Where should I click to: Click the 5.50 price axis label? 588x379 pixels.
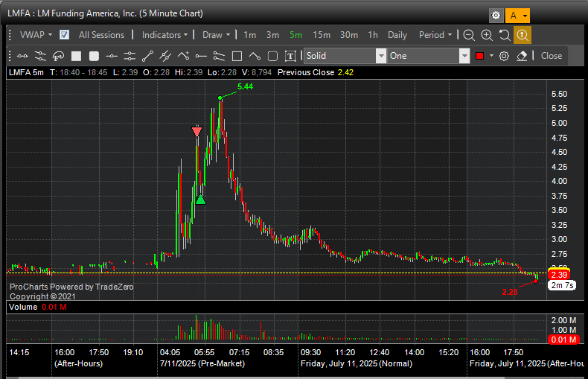(559, 94)
